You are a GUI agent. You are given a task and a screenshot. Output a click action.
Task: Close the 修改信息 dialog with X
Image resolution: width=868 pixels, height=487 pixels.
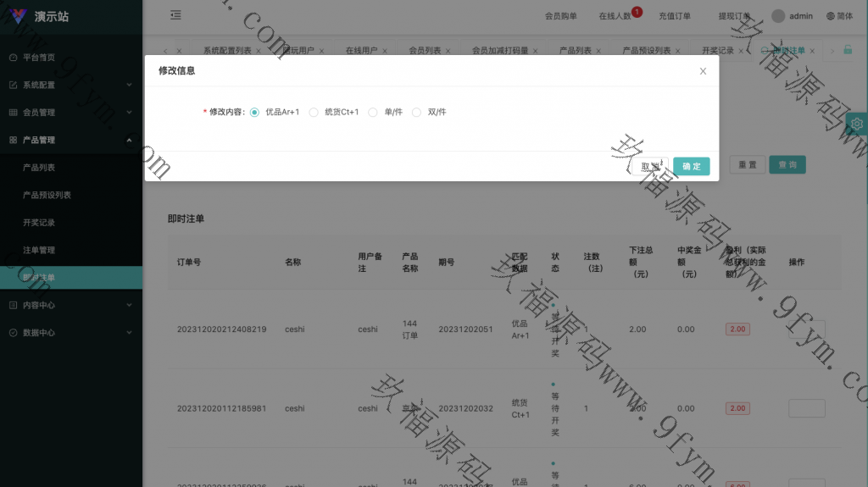tap(703, 71)
